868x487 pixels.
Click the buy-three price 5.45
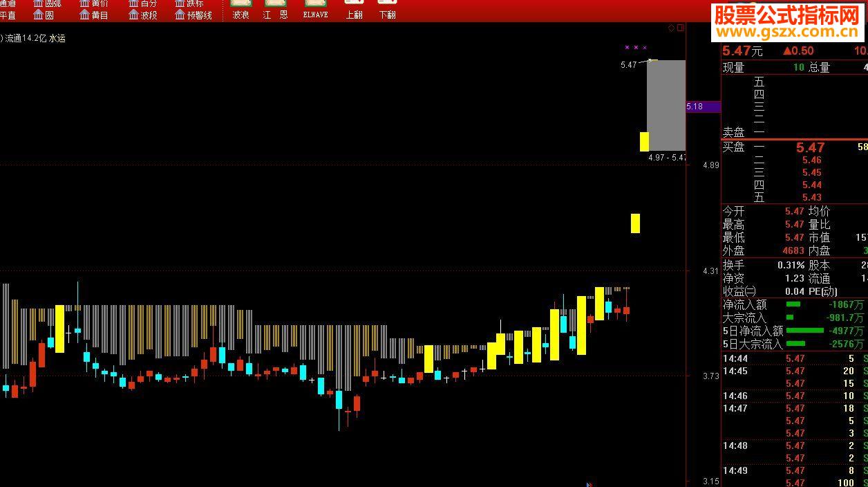pyautogui.click(x=812, y=172)
